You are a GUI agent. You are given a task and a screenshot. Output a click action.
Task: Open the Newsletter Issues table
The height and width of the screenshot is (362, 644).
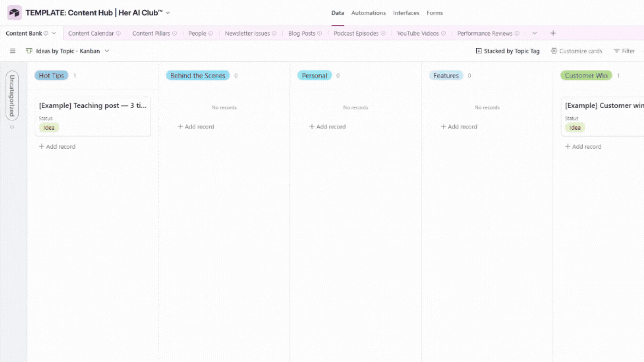click(247, 33)
